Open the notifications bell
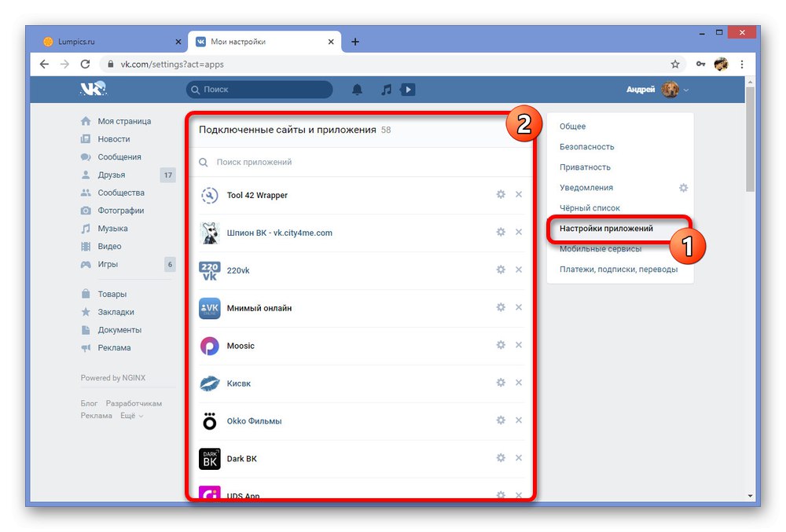Image resolution: width=786 pixels, height=532 pixels. (x=356, y=89)
